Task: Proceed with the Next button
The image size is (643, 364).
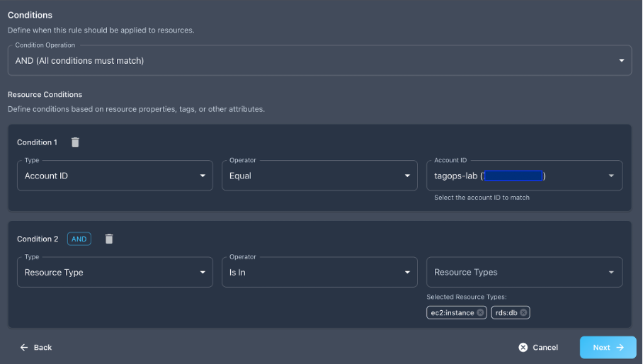Action: 608,347
